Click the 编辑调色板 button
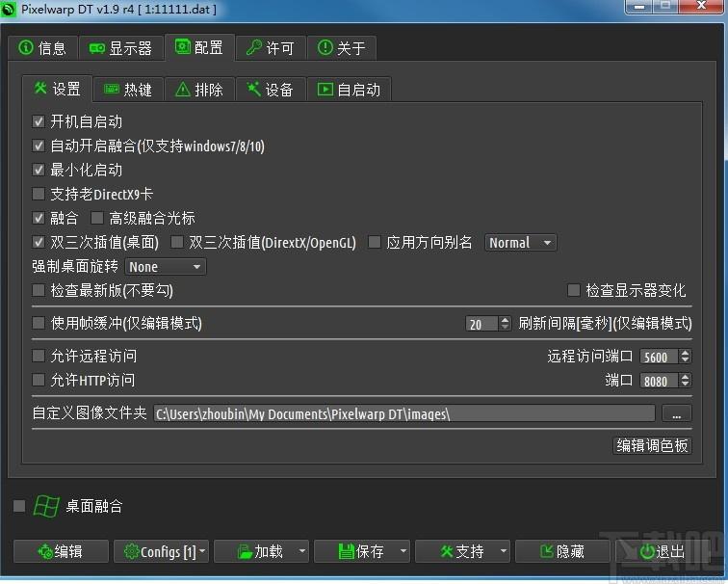728x584 pixels. (x=652, y=445)
